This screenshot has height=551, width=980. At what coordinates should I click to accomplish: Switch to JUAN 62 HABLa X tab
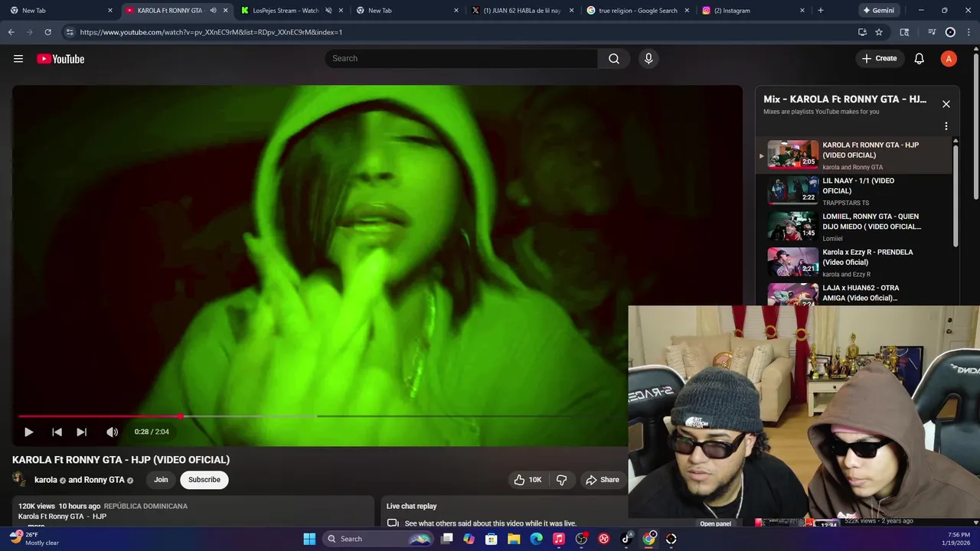pos(521,11)
